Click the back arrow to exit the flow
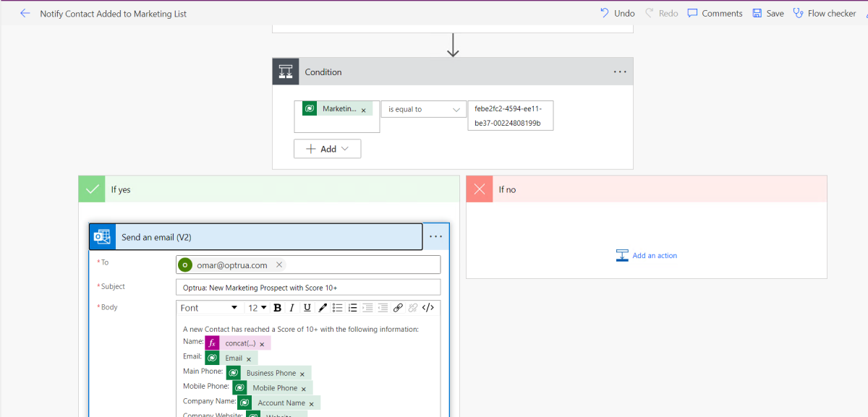This screenshot has height=417, width=868. [25, 13]
